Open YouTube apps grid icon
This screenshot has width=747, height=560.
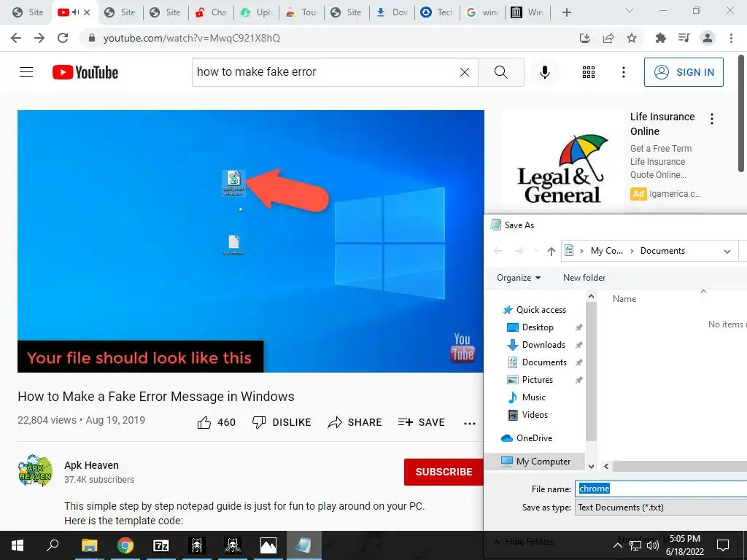point(589,72)
